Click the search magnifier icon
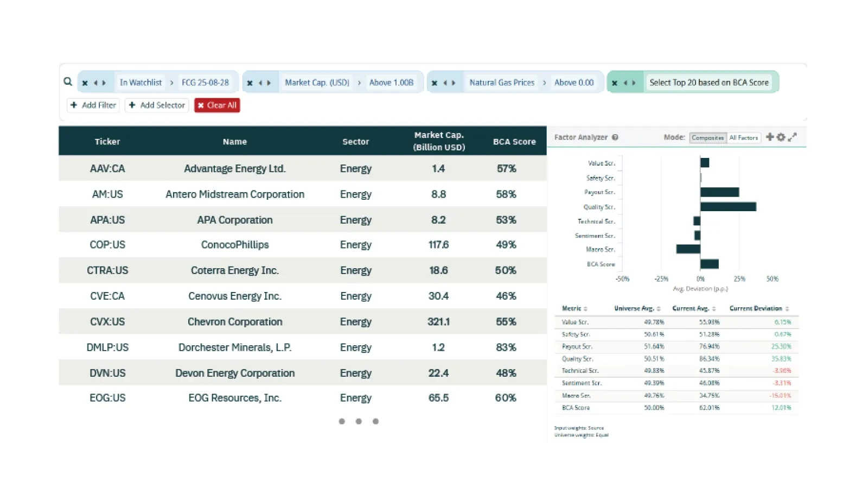This screenshot has height=488, width=868. pos(68,82)
